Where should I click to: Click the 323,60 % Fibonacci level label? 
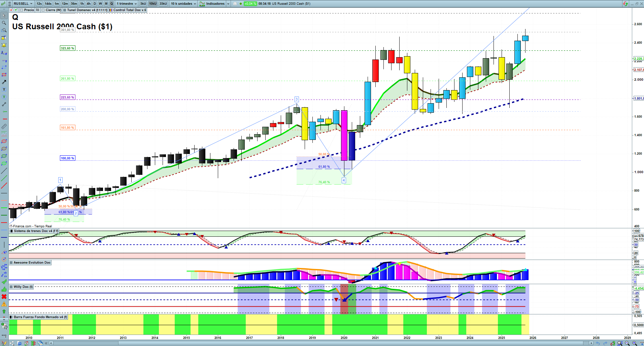pyautogui.click(x=67, y=48)
